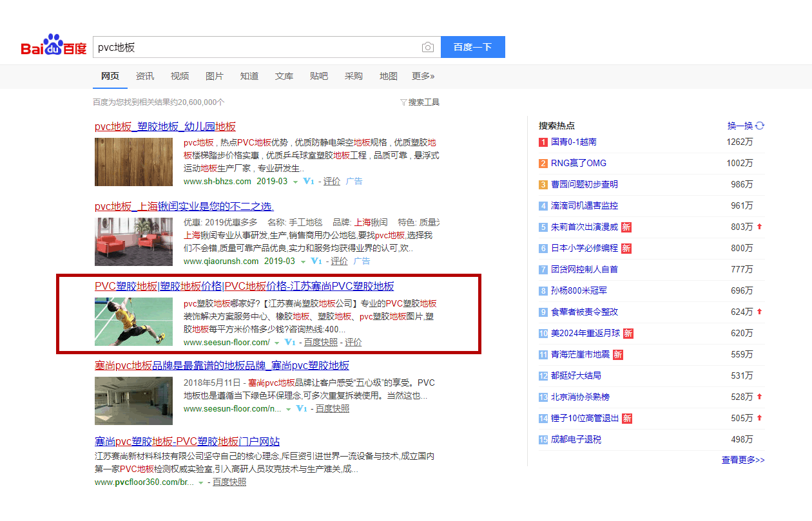The image size is (812, 521).
Task: Open 百度快照 for www.seesun-floor.com/ result
Action: point(321,343)
